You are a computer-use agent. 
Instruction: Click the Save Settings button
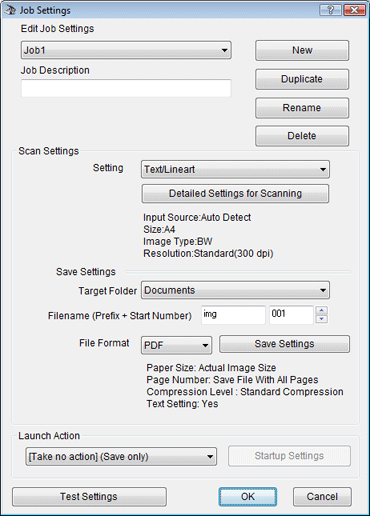(284, 344)
